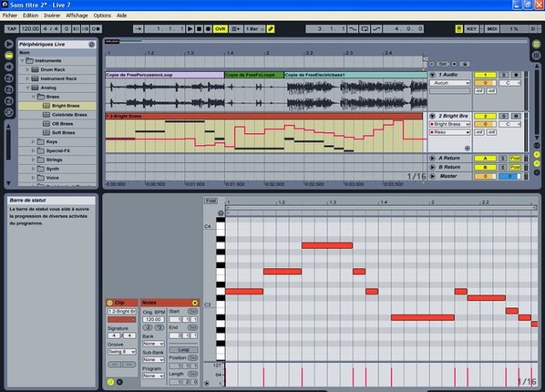This screenshot has height=392, width=545.
Task: Click the Stop button in transport
Action: click(200, 29)
